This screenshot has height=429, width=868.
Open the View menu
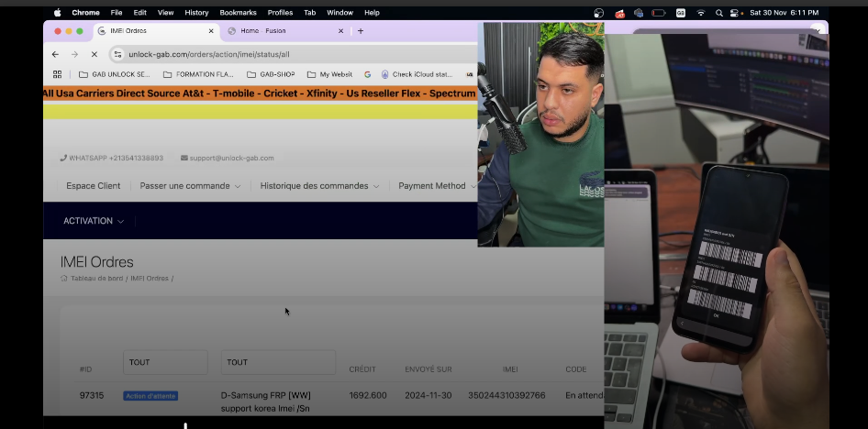(x=165, y=13)
